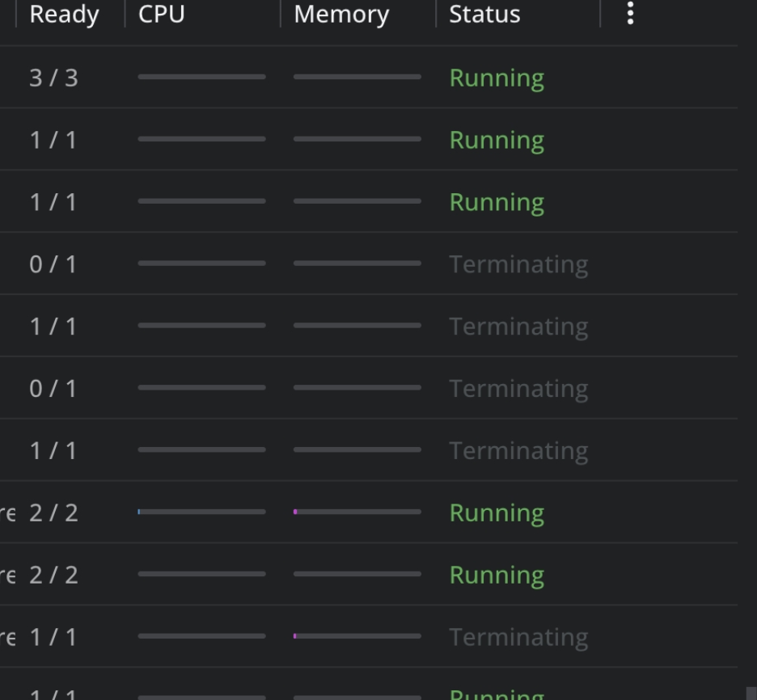Open the three-dot column options menu
The image size is (757, 700).
click(x=630, y=14)
